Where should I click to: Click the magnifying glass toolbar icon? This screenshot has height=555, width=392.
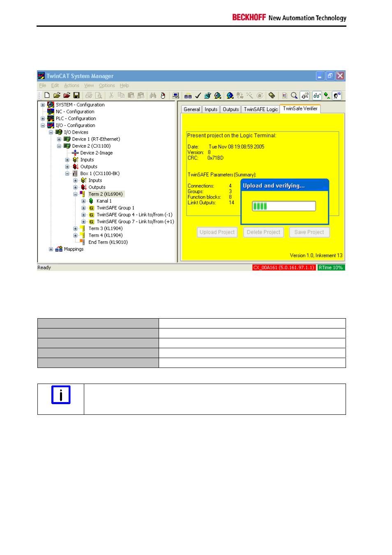[x=294, y=95]
